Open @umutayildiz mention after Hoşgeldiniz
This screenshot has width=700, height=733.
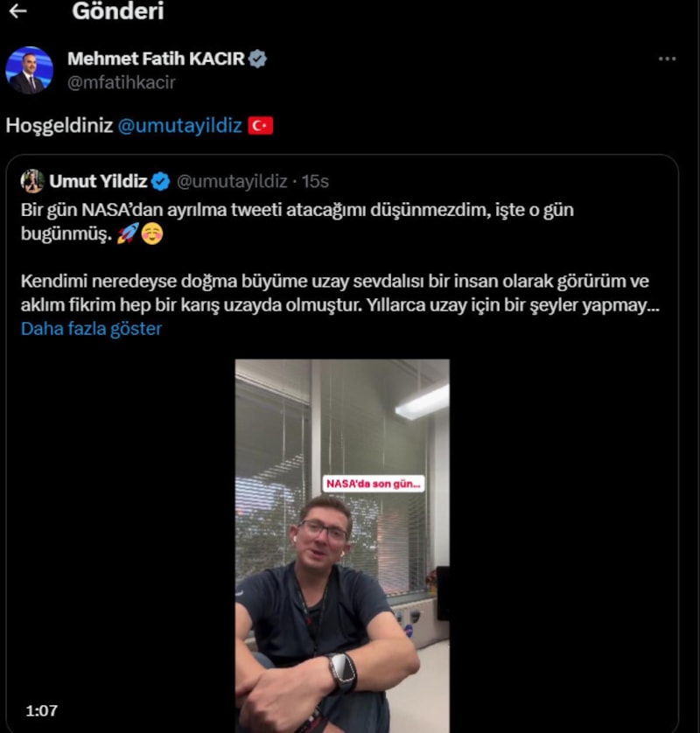point(179,125)
